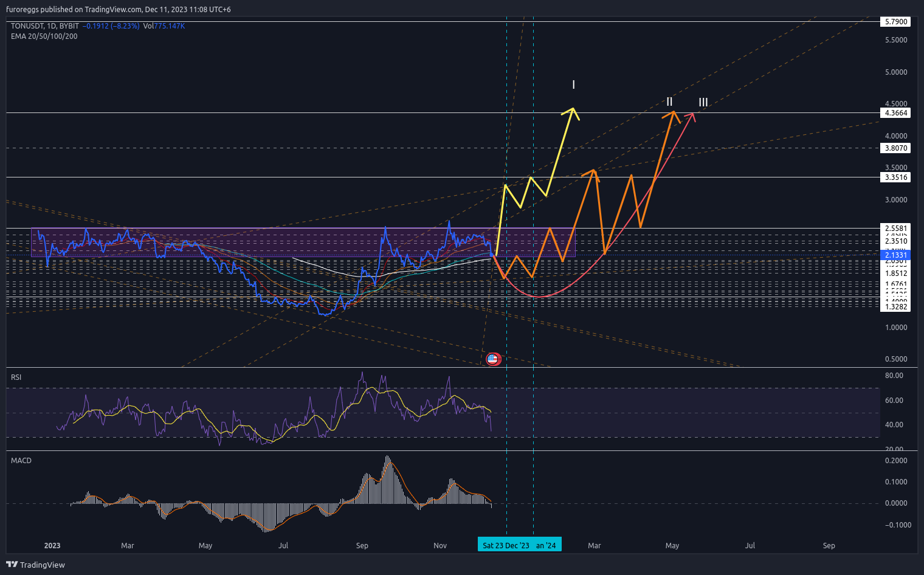Click the 3.8070 dashed line price label

click(x=896, y=148)
